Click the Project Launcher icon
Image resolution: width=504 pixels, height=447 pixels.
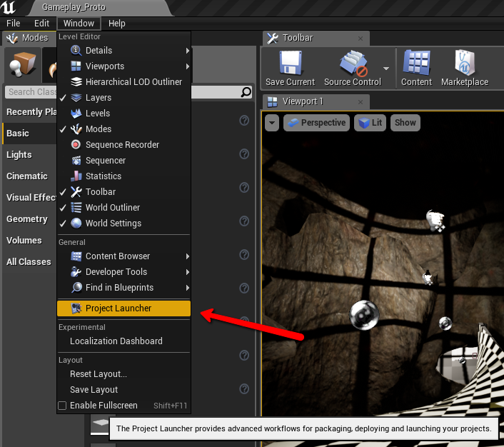pos(76,308)
